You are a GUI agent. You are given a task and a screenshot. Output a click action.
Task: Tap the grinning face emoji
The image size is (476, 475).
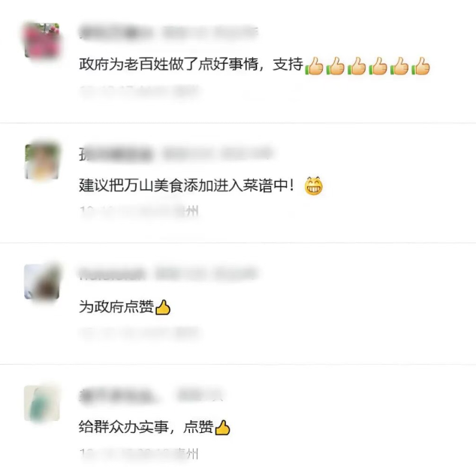(314, 185)
